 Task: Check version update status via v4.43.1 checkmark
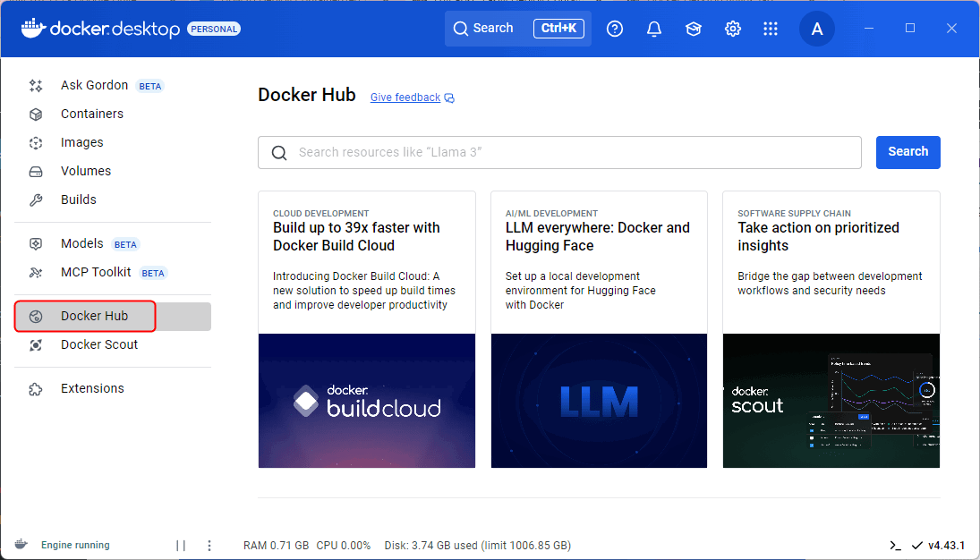coord(916,545)
